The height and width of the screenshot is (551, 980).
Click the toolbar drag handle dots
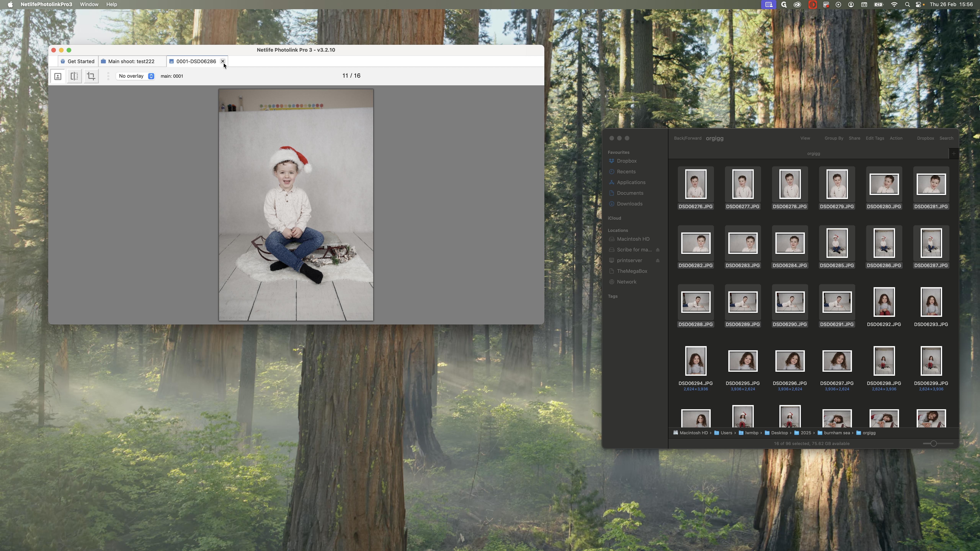[108, 76]
